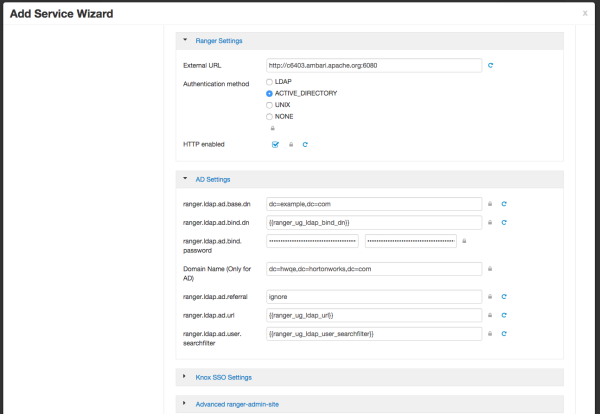Undo changes to ranger.ldap.ad.referral

[504, 297]
